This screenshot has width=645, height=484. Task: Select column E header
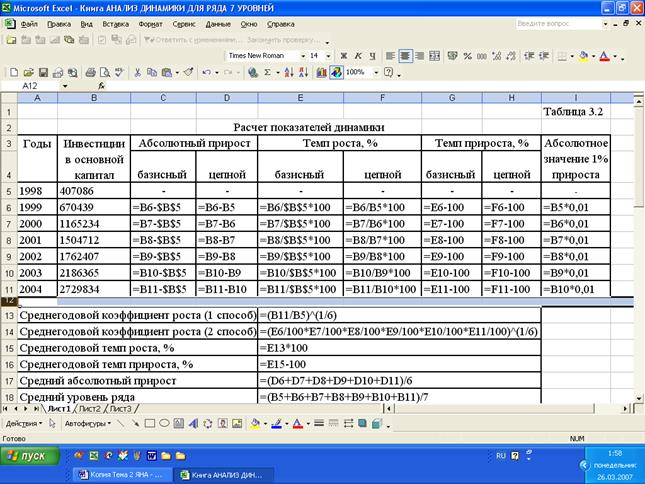(x=300, y=98)
